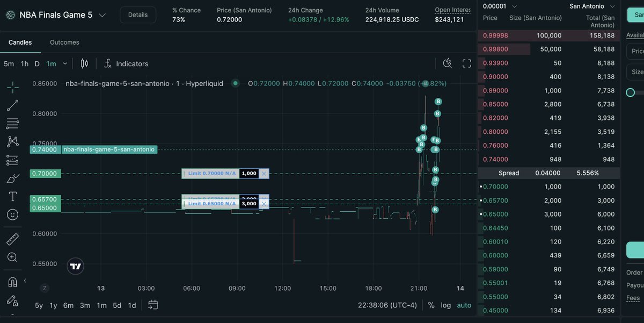Expand the chart interval dropdown arrow
The height and width of the screenshot is (323, 644).
point(65,63)
